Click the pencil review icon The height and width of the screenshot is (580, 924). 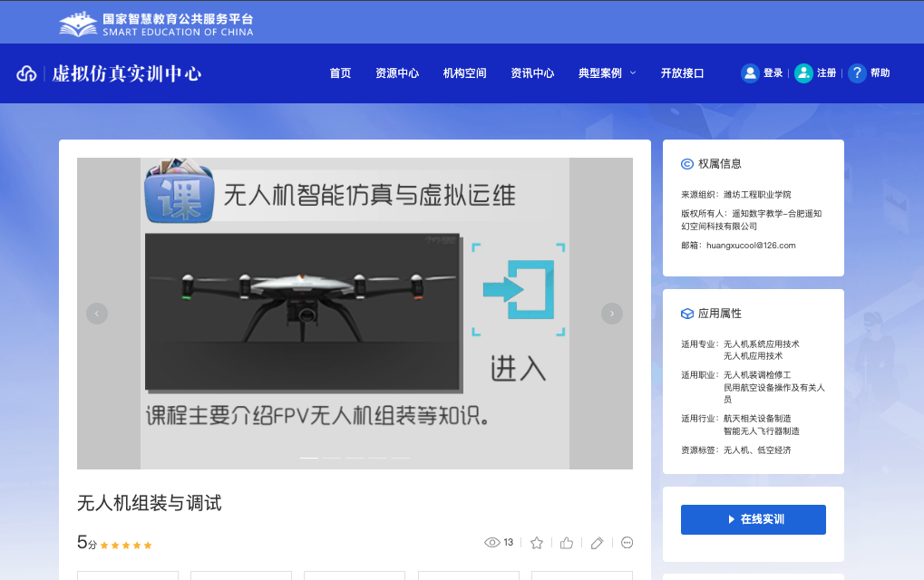tap(597, 543)
